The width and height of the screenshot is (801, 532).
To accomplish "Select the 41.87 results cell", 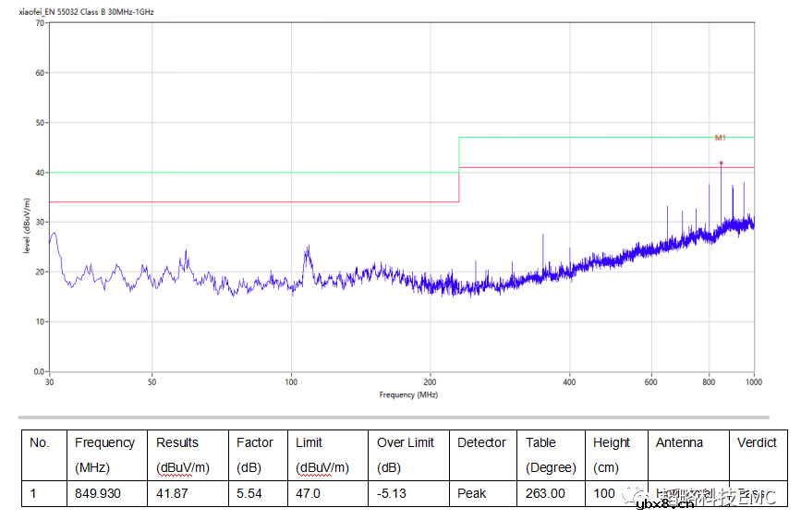I will pos(172,493).
